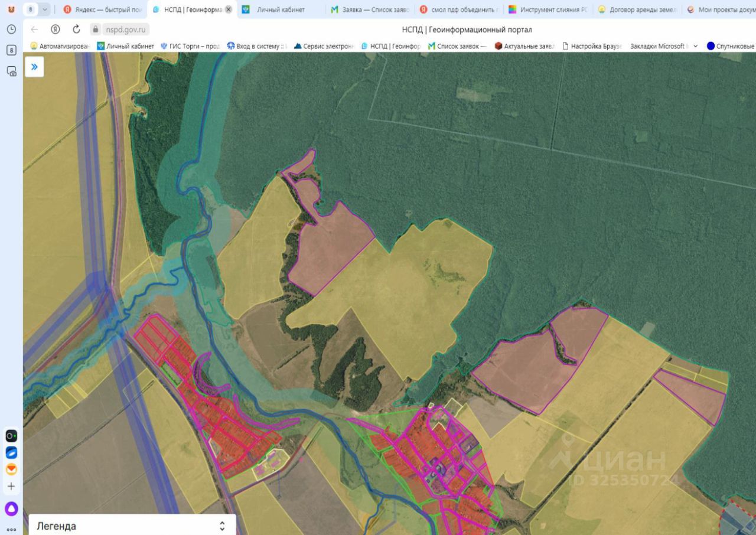Open the tab counter icon in sidebar
The width and height of the screenshot is (756, 535).
pos(11,50)
